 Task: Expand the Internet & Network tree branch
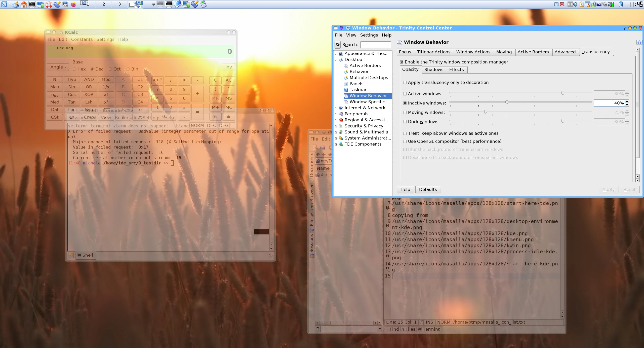click(337, 108)
